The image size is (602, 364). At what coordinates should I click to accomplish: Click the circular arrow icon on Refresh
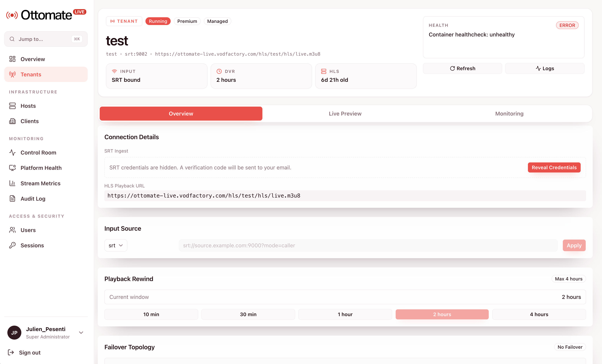(452, 68)
